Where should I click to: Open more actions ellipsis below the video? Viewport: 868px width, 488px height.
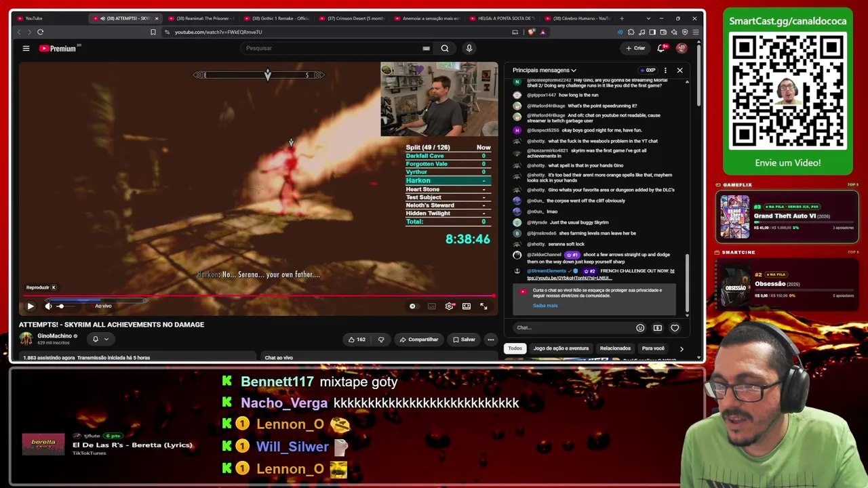pos(491,340)
